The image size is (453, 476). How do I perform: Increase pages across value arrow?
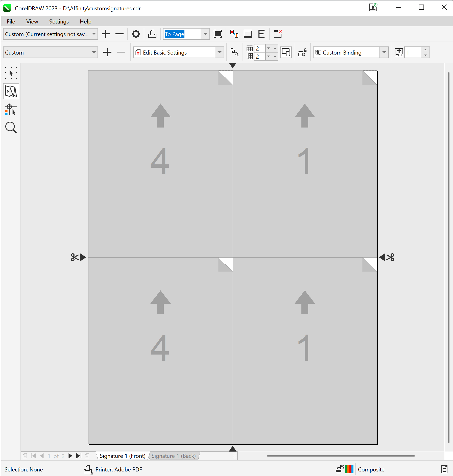[x=275, y=48]
